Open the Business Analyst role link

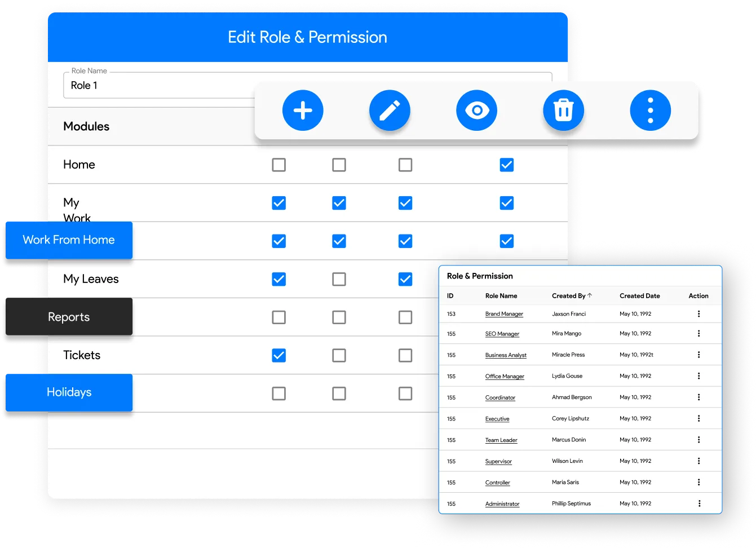pyautogui.click(x=506, y=355)
